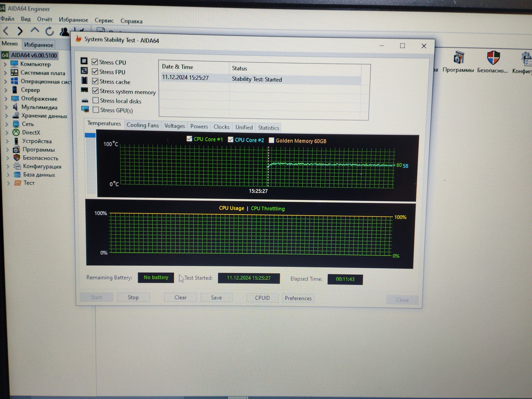Expand the Операционная система tree node

[6, 82]
